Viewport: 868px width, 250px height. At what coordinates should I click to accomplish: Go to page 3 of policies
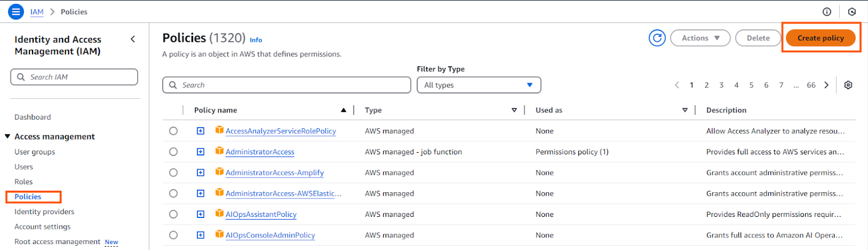click(722, 85)
